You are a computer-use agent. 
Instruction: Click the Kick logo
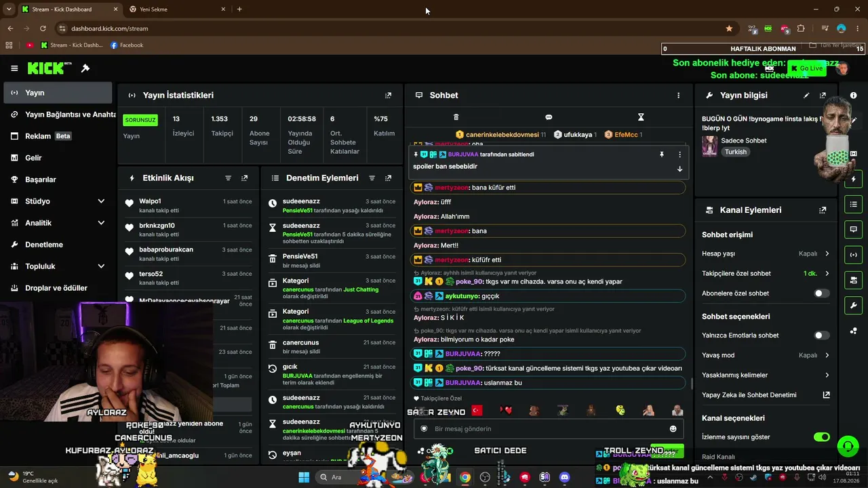[x=50, y=68]
